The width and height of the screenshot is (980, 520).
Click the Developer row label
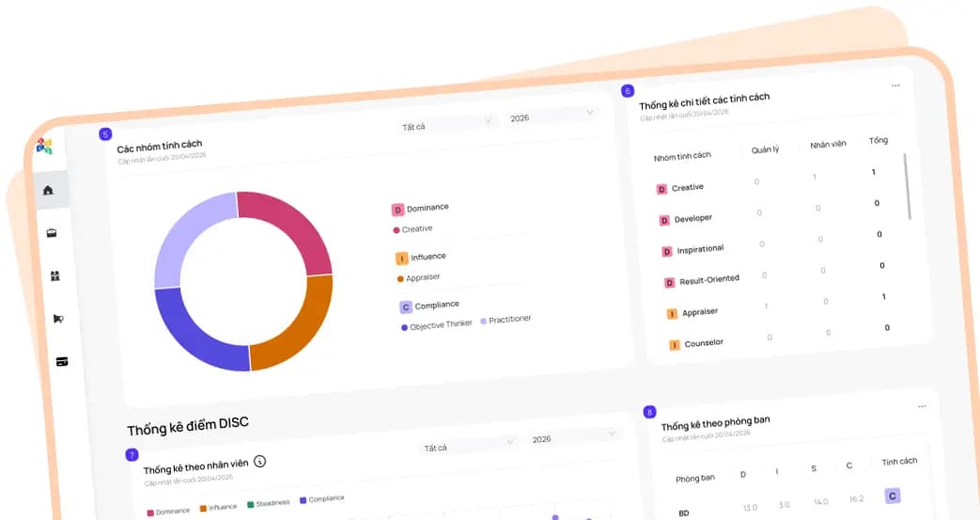click(693, 218)
